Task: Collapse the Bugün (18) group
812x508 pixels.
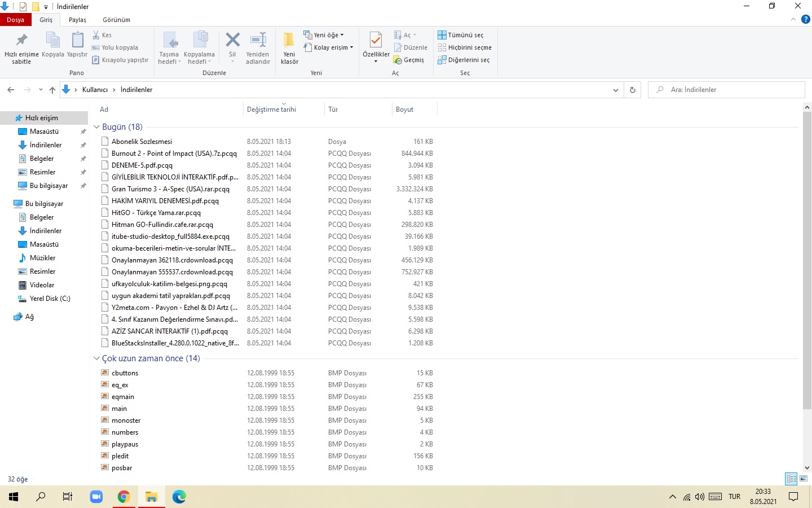Action: click(x=96, y=127)
